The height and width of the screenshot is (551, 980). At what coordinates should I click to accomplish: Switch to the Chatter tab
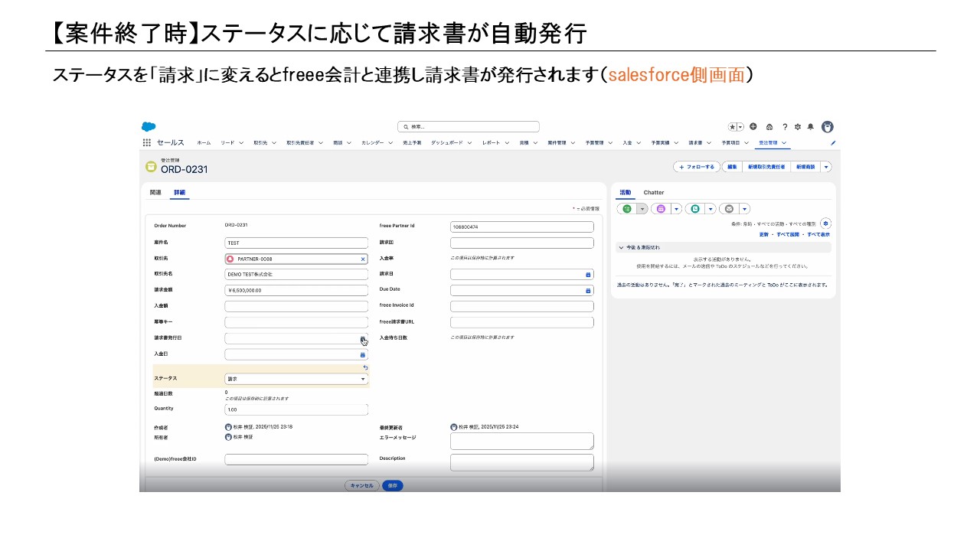pyautogui.click(x=654, y=192)
